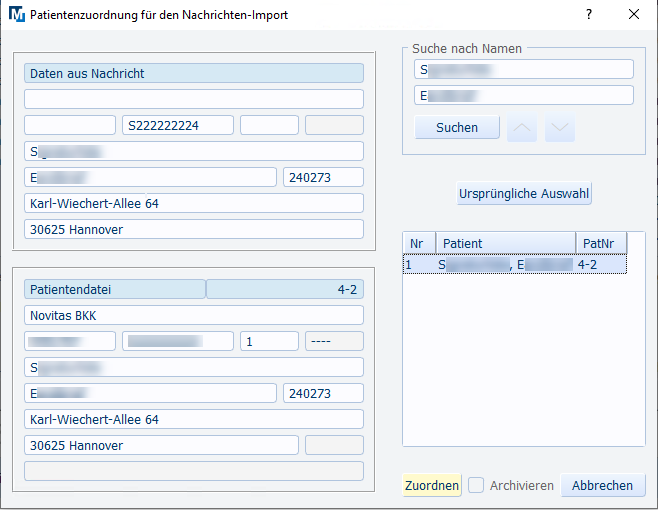Screen dimensions: 658x510
Task: Click surname field in Daten aus Nachricht
Action: point(194,151)
